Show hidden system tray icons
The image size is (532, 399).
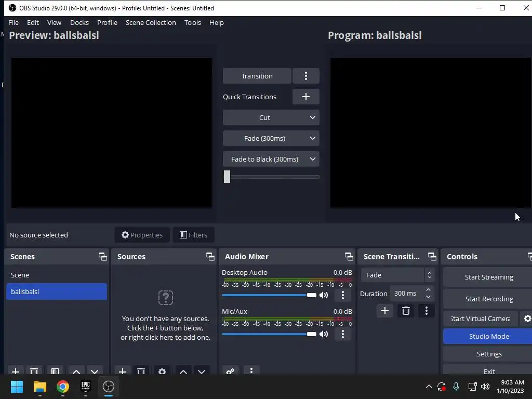(x=429, y=387)
